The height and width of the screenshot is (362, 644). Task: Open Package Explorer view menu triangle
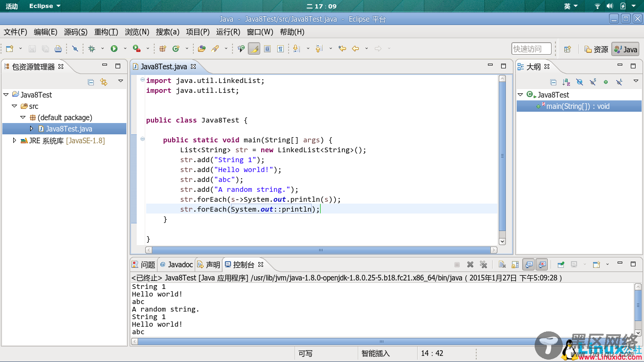[121, 81]
